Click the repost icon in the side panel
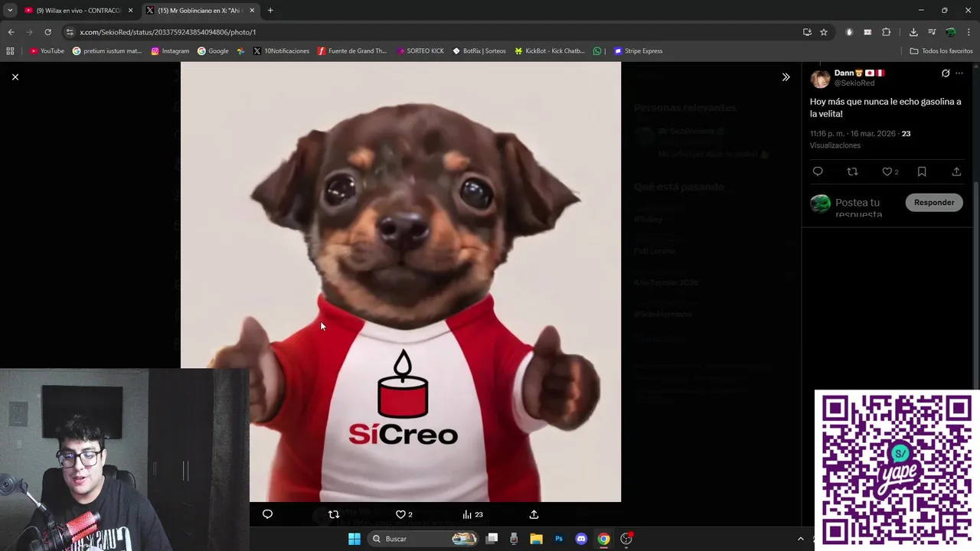The image size is (980, 551). (x=852, y=171)
